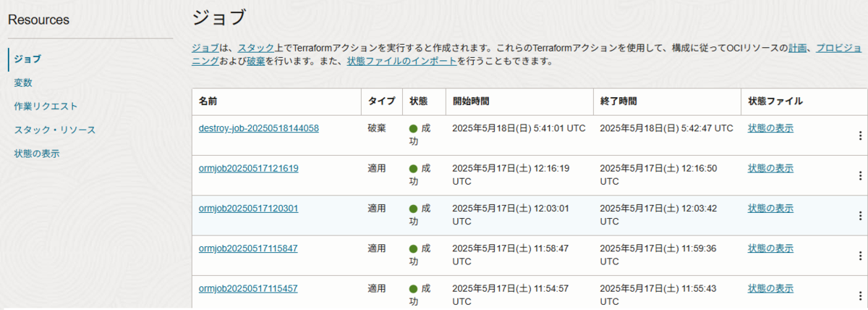This screenshot has width=868, height=310.
Task: View state file for ormjob20250517121619
Action: pos(770,168)
